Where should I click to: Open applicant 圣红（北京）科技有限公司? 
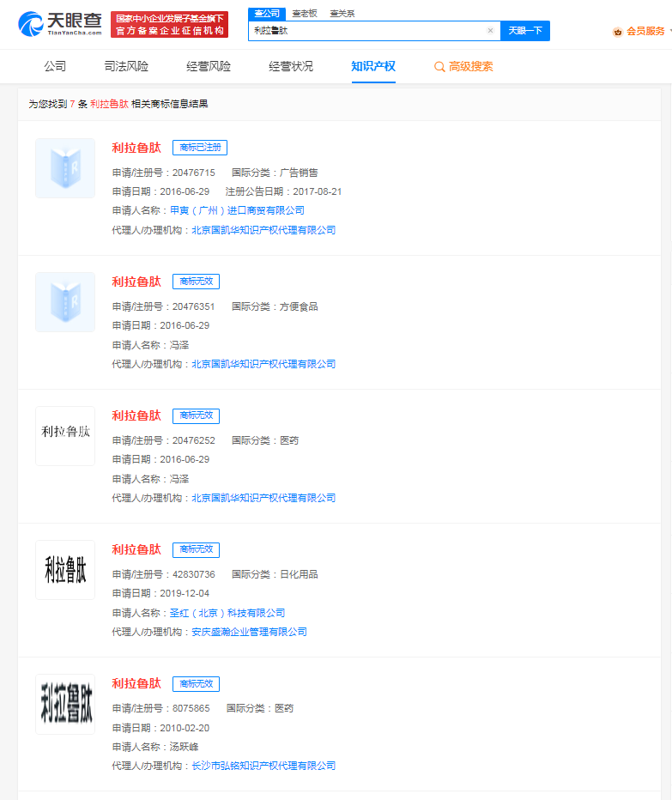pyautogui.click(x=227, y=613)
